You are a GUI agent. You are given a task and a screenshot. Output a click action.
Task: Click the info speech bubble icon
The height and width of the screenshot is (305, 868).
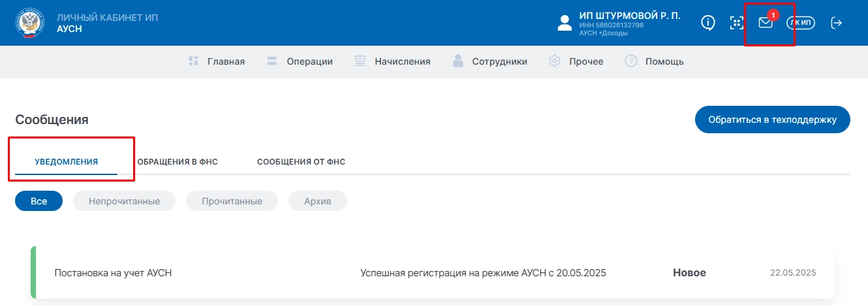point(708,23)
